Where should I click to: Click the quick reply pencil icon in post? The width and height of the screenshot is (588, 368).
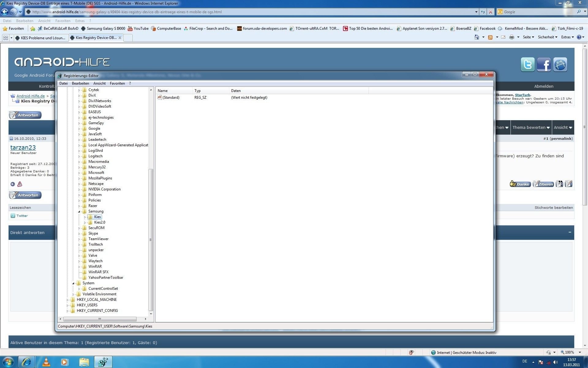(568, 184)
